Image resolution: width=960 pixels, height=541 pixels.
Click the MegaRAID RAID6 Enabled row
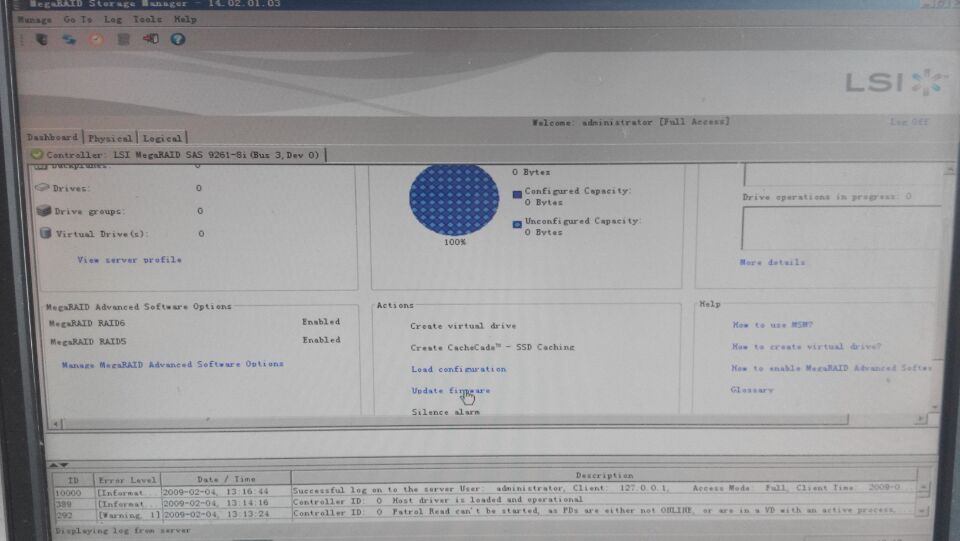click(195, 323)
